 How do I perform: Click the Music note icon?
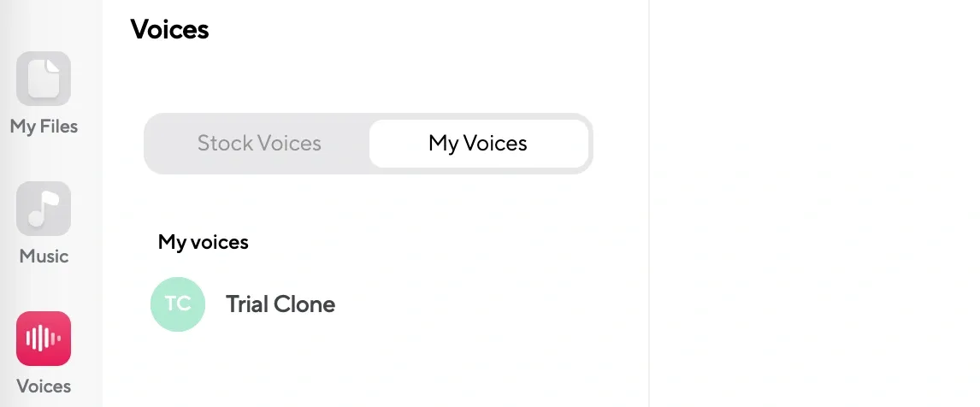44,209
